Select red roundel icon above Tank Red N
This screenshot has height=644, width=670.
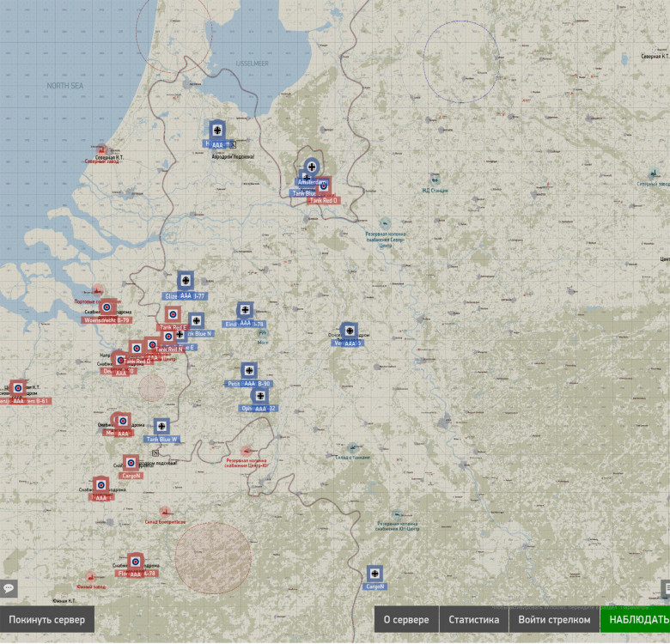pos(168,337)
